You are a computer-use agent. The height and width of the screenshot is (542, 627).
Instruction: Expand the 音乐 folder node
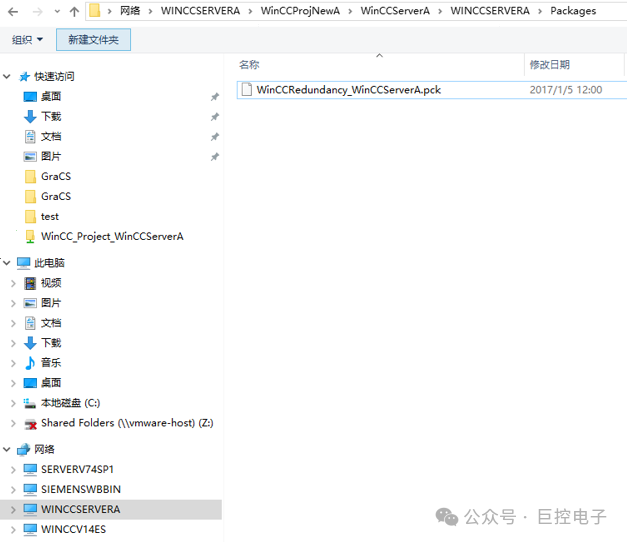[x=13, y=363]
